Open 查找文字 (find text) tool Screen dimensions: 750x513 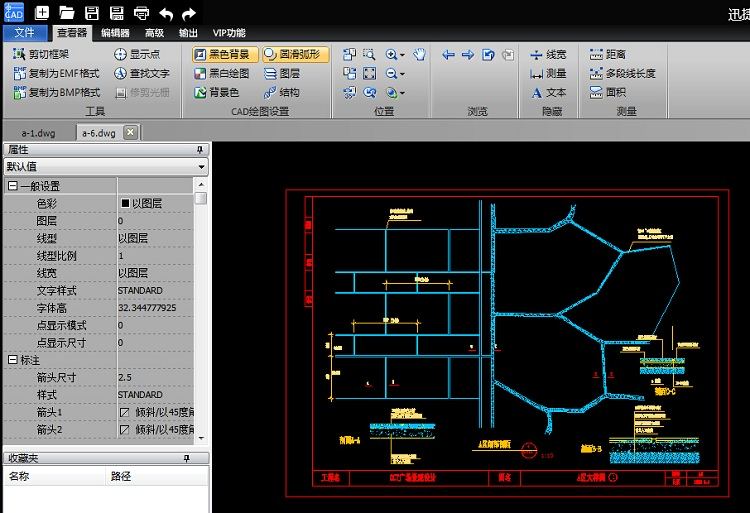click(141, 73)
